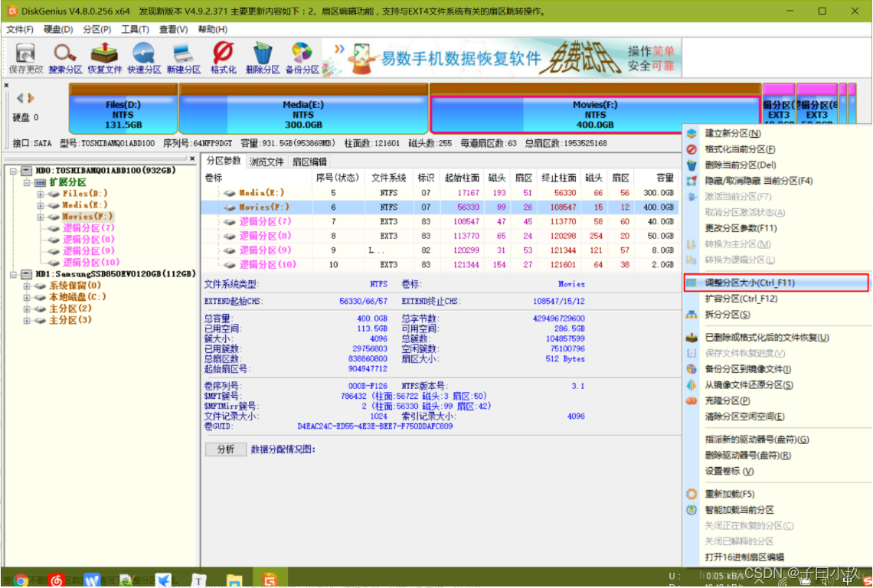This screenshot has width=873, height=588.
Task: Click the 智能加载当前分区 menu icon
Action: 692,509
